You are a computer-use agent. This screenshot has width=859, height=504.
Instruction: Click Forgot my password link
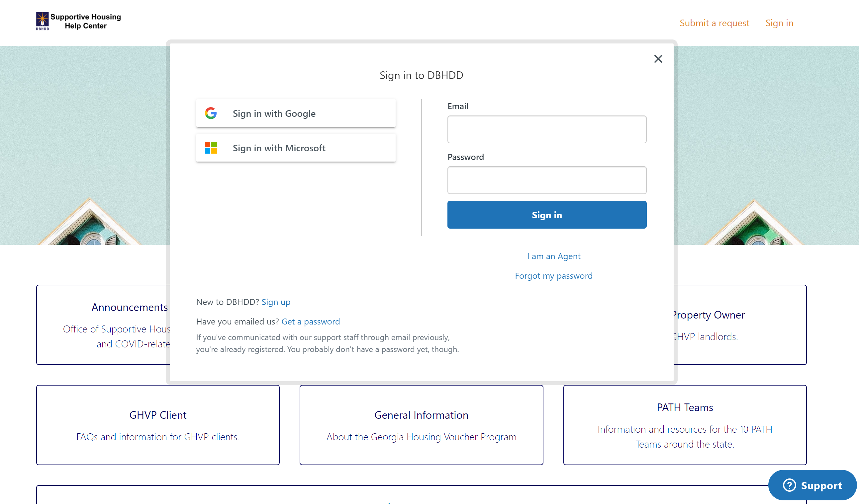pyautogui.click(x=553, y=275)
